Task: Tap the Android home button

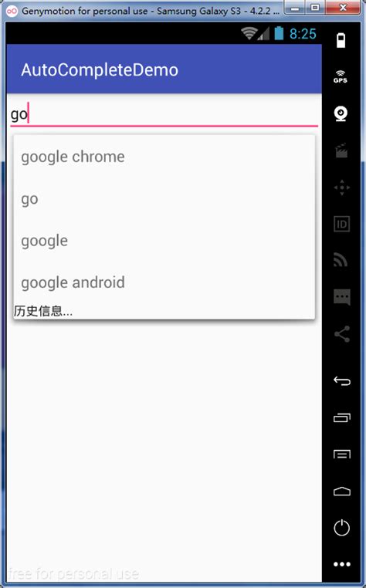Action: 341,492
